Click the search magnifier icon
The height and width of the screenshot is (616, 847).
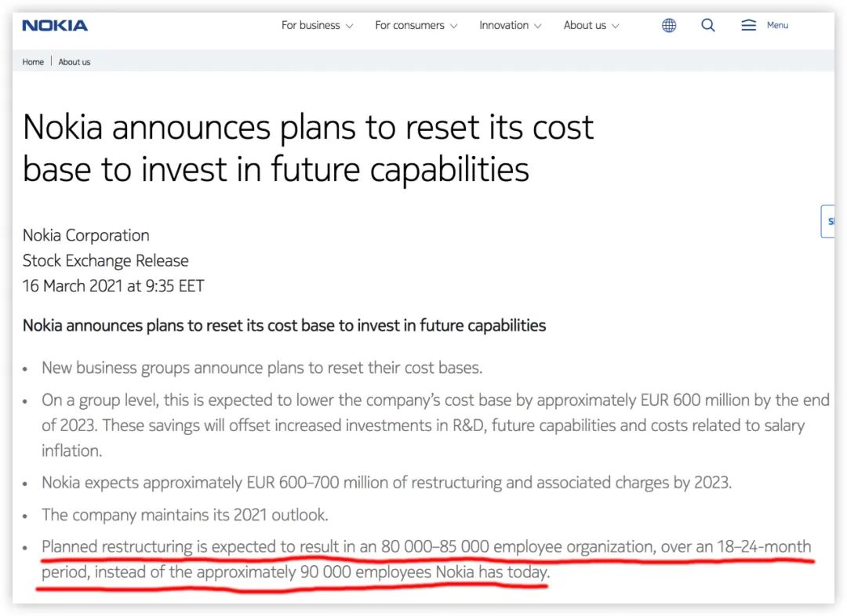pos(708,26)
